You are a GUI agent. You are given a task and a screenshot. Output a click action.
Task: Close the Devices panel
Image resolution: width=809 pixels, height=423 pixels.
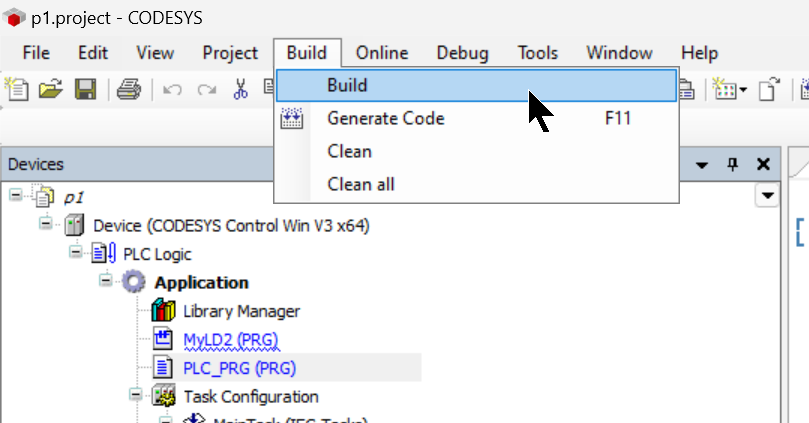pyautogui.click(x=763, y=165)
